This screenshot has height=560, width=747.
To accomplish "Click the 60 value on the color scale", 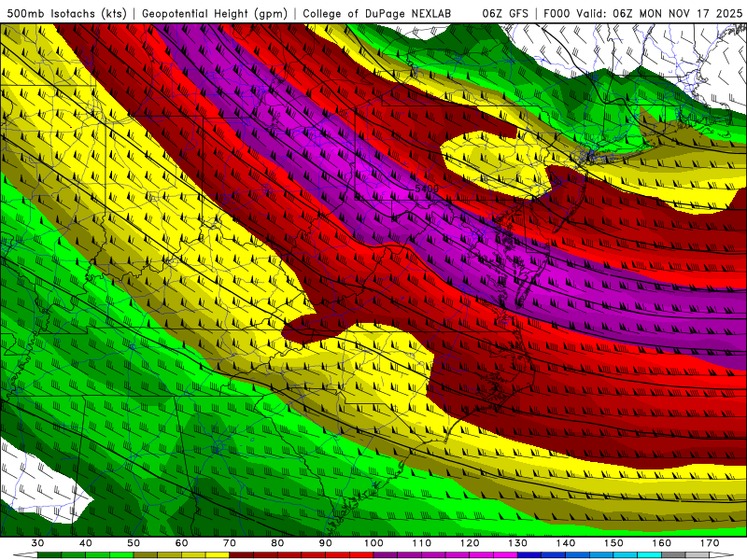I will pos(181,543).
